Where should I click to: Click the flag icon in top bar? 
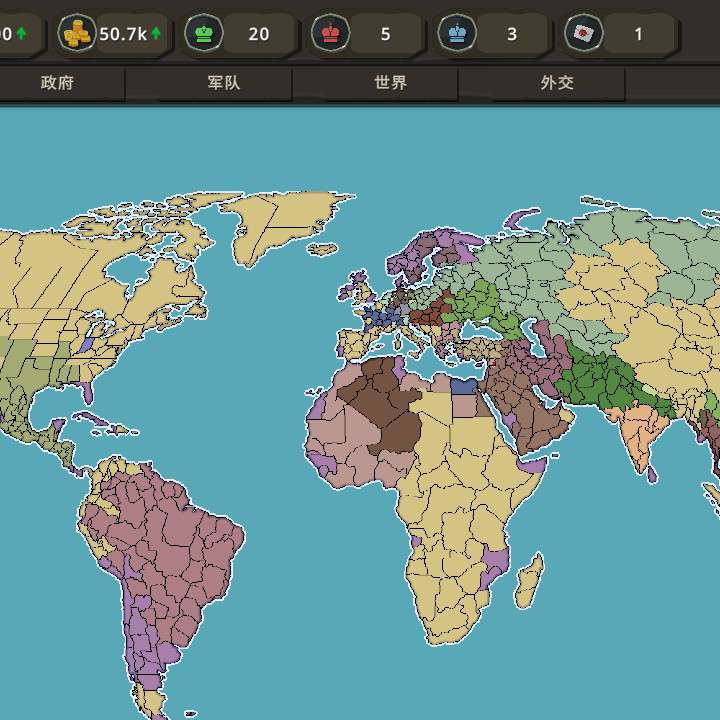[582, 34]
